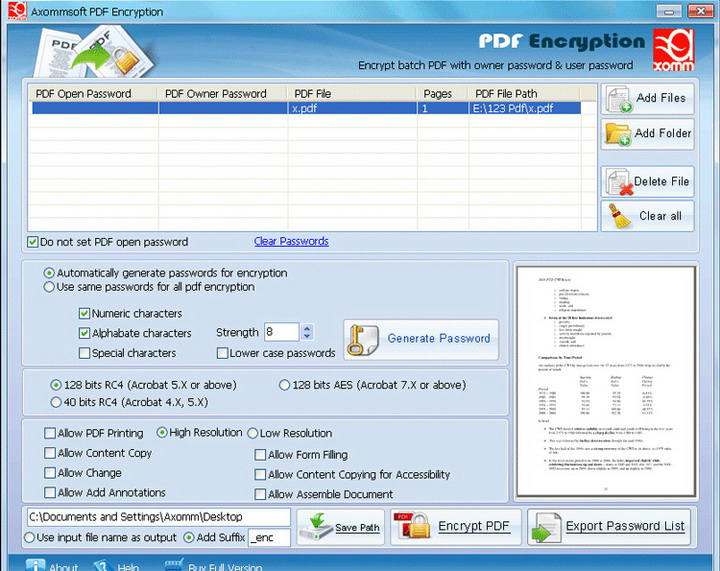Click the Save Path drive icon
This screenshot has width=720, height=571.
pos(316,527)
